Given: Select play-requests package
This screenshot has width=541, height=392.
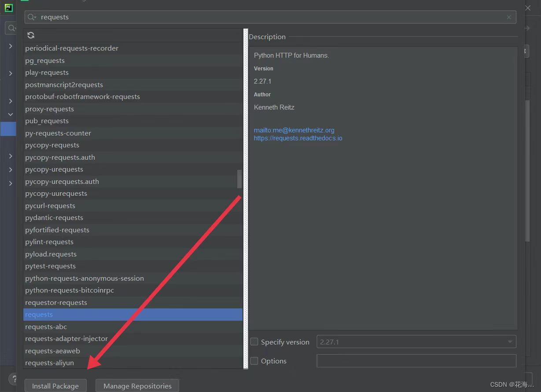Looking at the screenshot, I should [133, 73].
